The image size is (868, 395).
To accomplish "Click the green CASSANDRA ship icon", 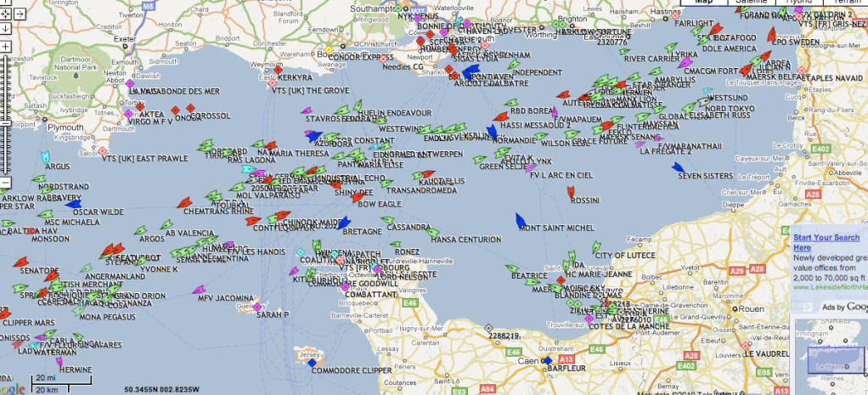I will pos(388,220).
